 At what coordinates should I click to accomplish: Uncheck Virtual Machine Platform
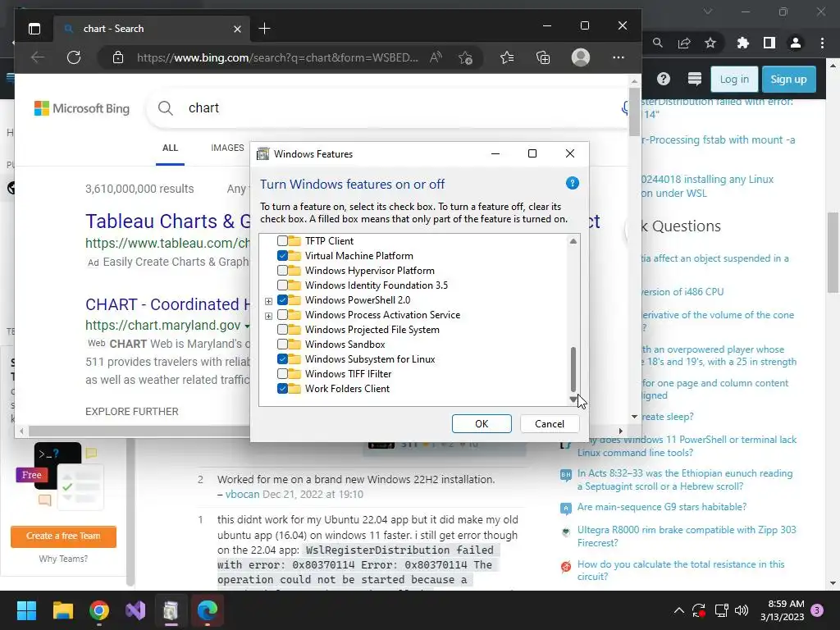[x=282, y=256]
